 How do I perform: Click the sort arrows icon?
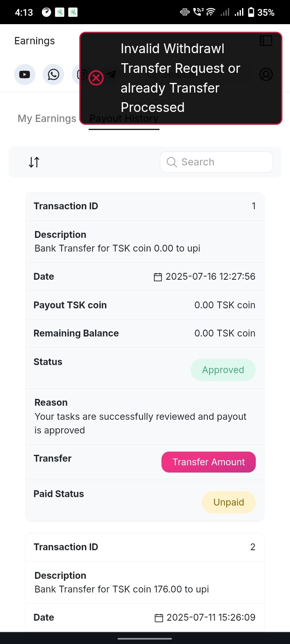click(34, 162)
